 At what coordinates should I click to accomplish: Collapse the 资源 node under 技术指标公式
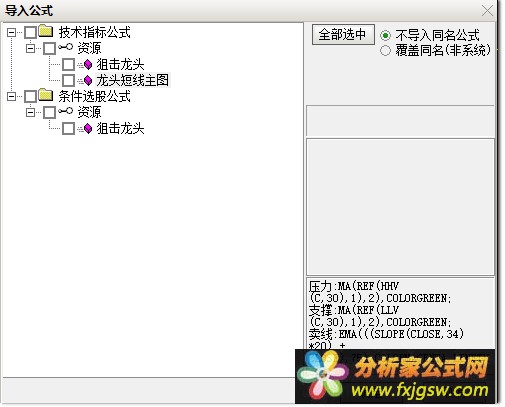(x=31, y=48)
